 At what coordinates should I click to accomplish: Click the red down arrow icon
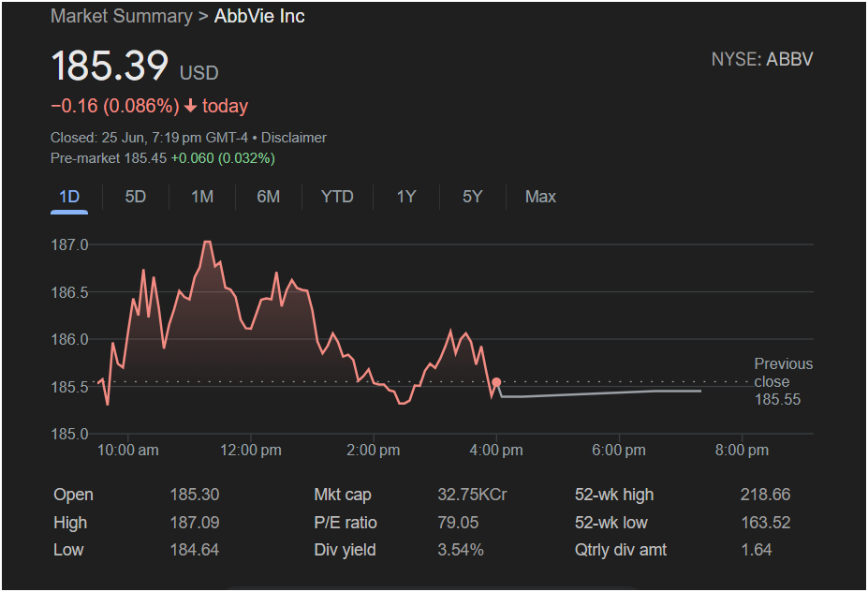pyautogui.click(x=190, y=106)
